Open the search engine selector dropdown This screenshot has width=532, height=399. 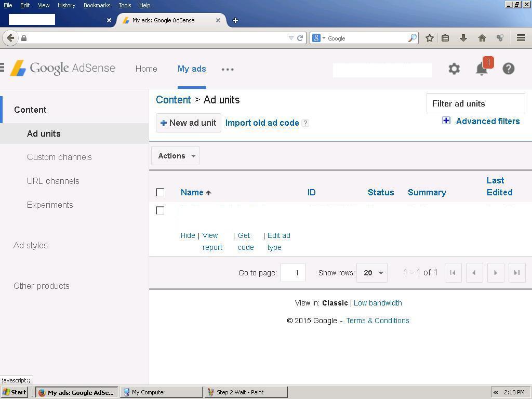[319, 38]
